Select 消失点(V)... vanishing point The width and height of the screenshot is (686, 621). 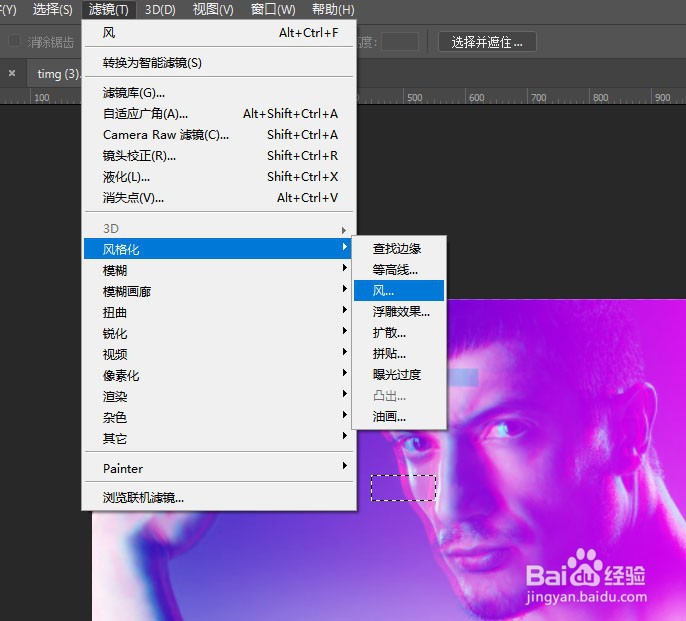pyautogui.click(x=219, y=198)
